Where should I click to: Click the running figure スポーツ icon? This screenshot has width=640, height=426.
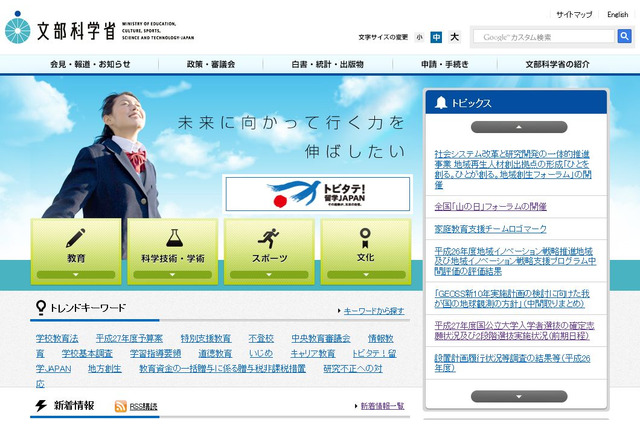click(x=269, y=238)
